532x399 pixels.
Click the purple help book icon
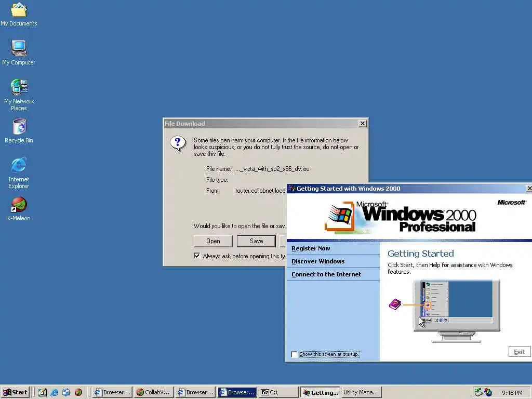[395, 304]
